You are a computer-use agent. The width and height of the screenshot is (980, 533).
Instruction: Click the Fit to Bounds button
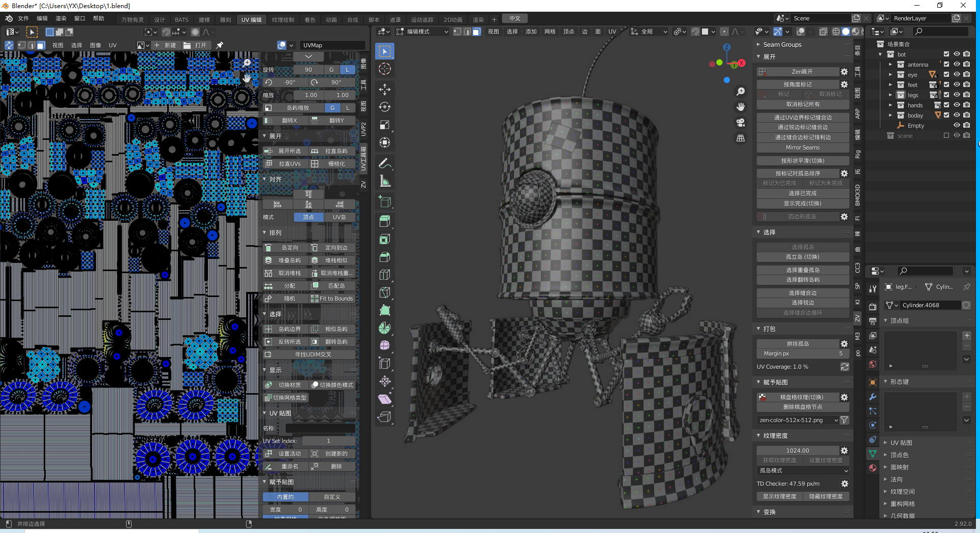click(332, 299)
